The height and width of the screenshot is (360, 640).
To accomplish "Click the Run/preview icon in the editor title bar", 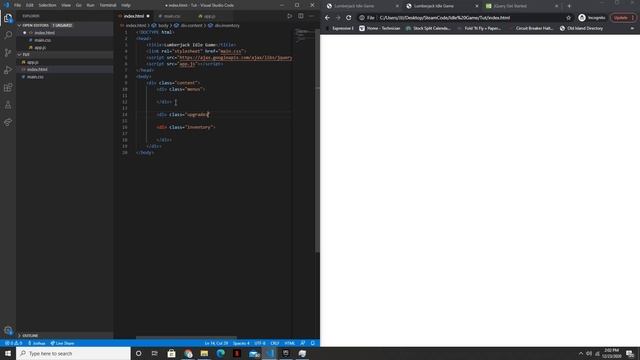I will coord(289,16).
